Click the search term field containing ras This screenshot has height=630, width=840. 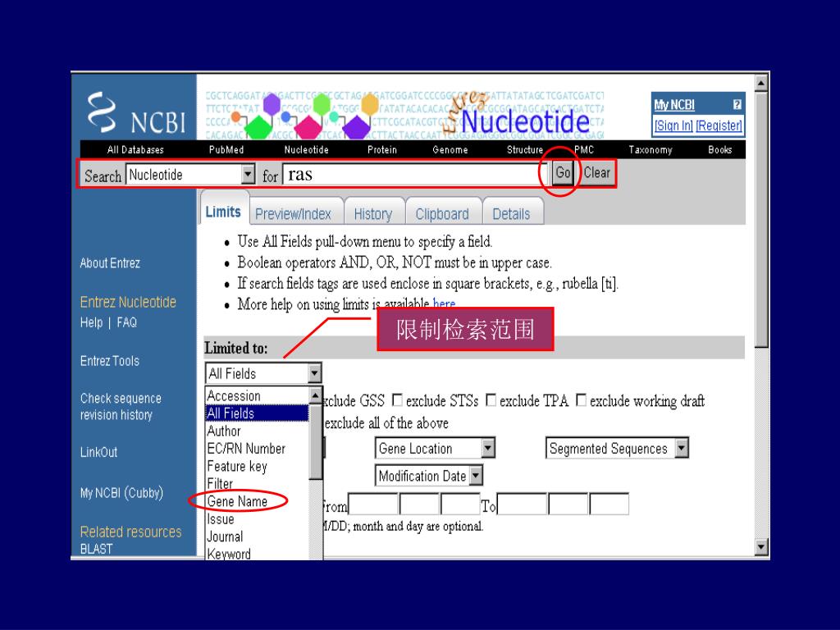(414, 175)
